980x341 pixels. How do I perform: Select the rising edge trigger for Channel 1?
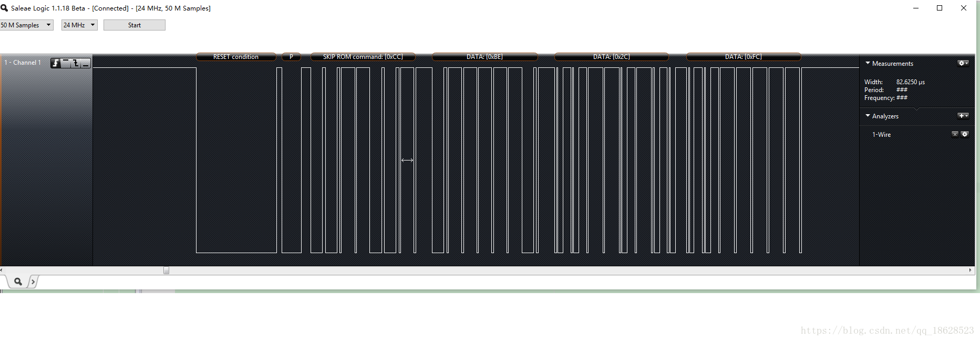click(56, 63)
